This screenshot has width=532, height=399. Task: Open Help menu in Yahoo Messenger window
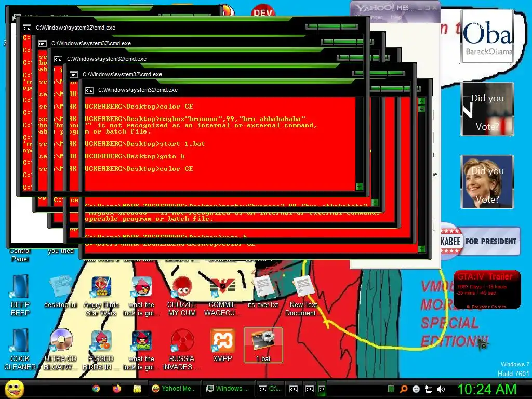click(396, 17)
